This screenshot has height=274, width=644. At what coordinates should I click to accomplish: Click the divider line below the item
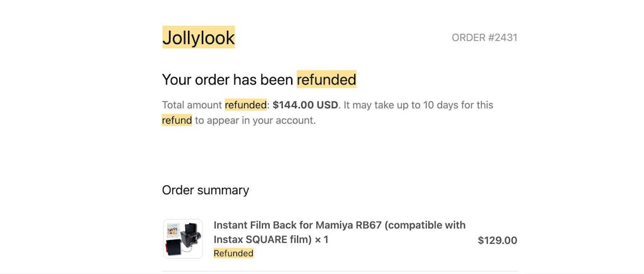tap(340, 271)
